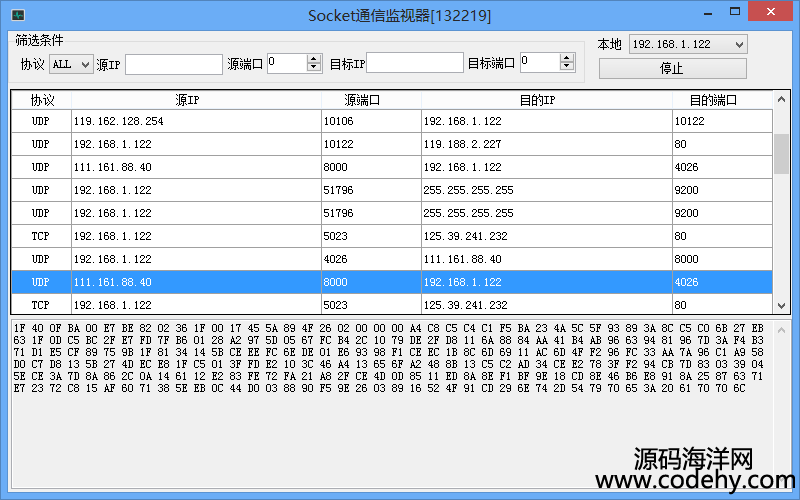Open the 本地 local IP dropdown
The image size is (800, 500).
click(x=688, y=44)
